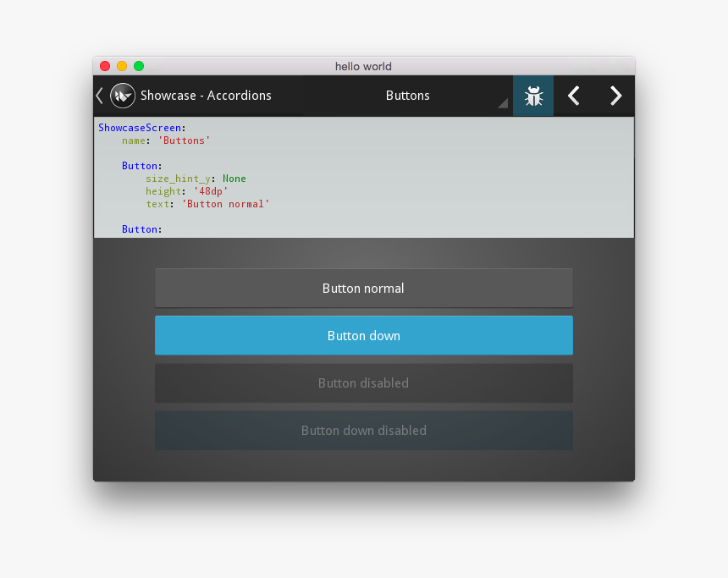This screenshot has height=578, width=728.
Task: Click the ShowcaseScreen: code line
Action: (x=142, y=128)
